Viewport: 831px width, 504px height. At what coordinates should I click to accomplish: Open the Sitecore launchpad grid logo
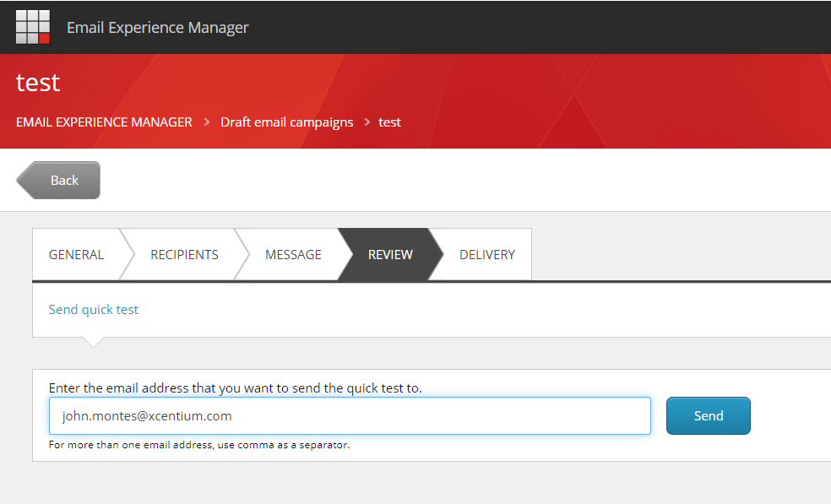pos(33,27)
